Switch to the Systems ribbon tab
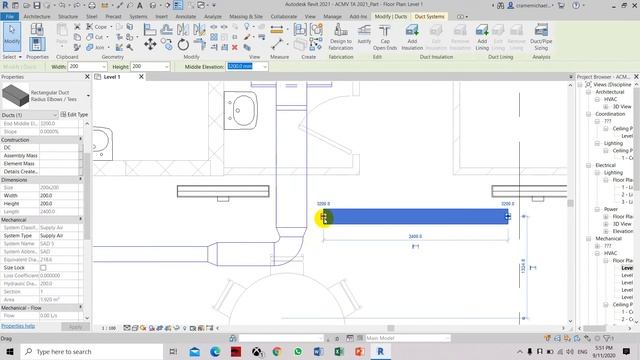This screenshot has width=640, height=360. (x=138, y=17)
